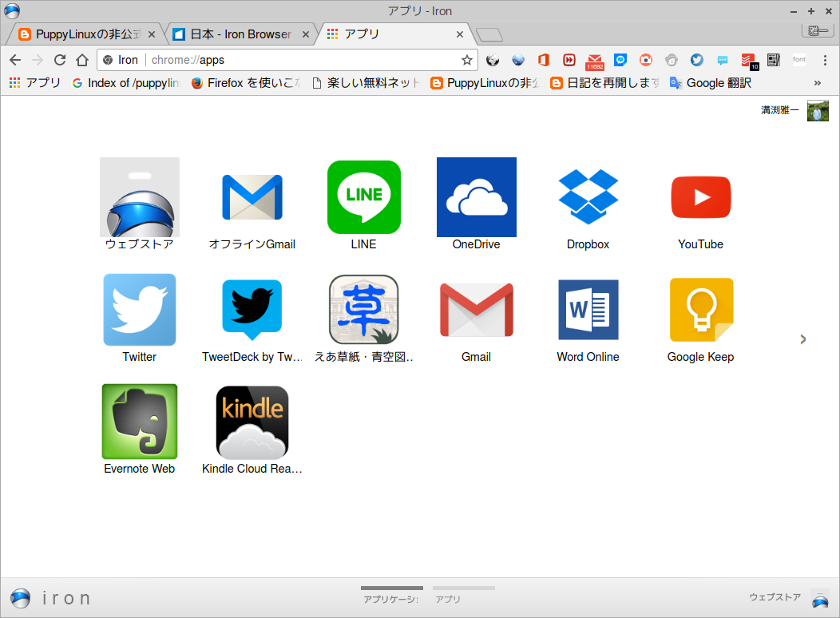
Task: Go to the home page
Action: tap(82, 60)
